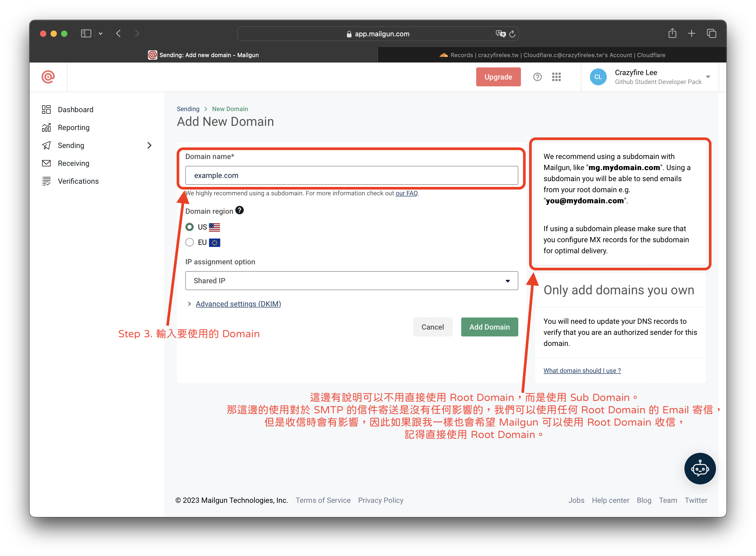
Task: Select EU domain region
Action: point(190,242)
